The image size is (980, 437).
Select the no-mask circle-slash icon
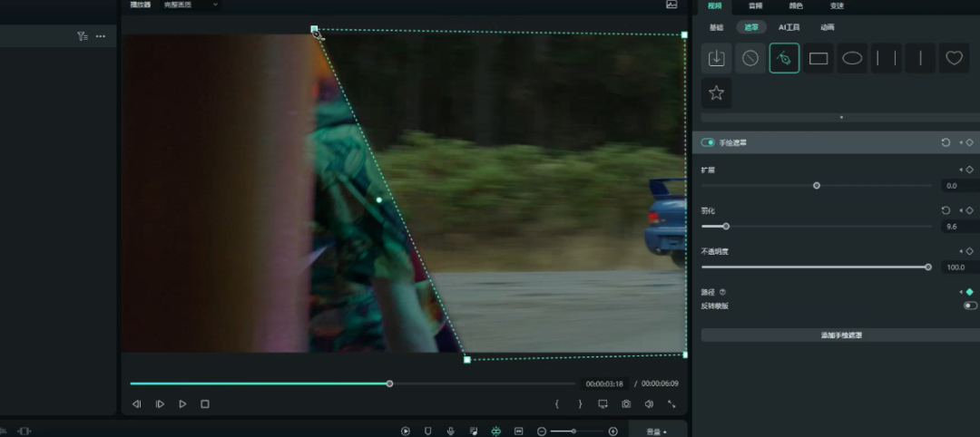tap(750, 58)
